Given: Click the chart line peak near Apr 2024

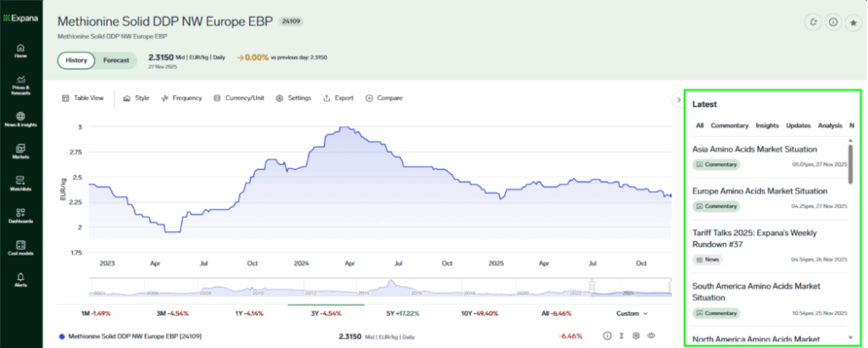Looking at the screenshot, I should pos(345,127).
